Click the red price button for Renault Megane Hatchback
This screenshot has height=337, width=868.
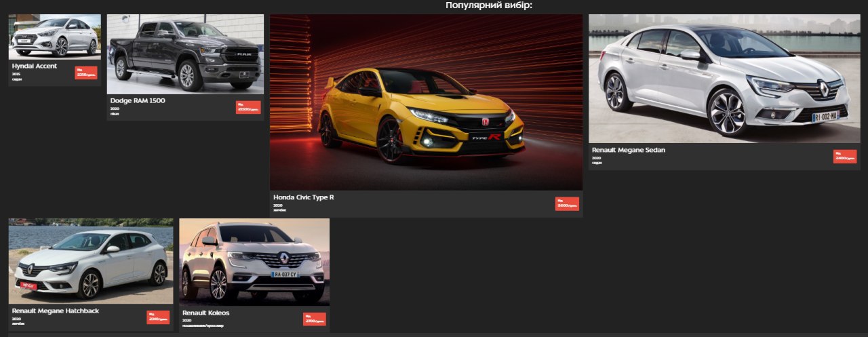(x=158, y=317)
